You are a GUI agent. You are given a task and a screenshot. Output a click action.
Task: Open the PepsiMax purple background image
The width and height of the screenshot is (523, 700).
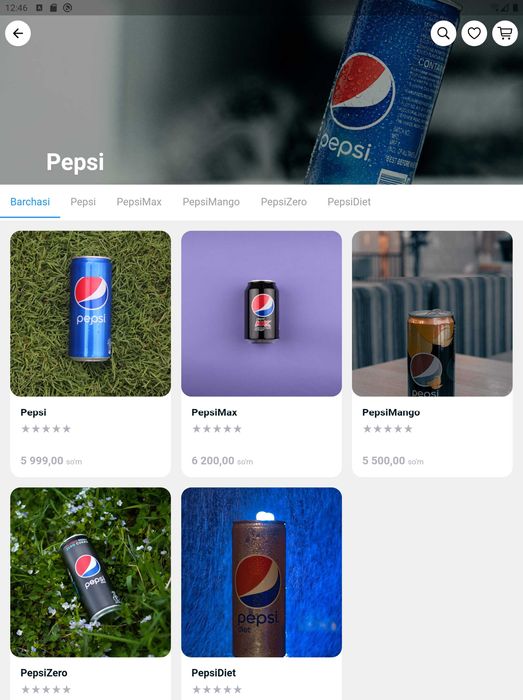coord(262,313)
